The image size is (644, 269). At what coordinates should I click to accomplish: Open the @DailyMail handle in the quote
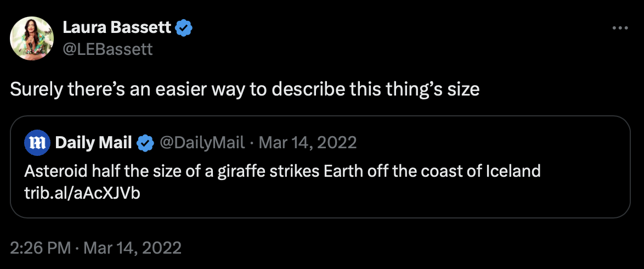tap(202, 143)
